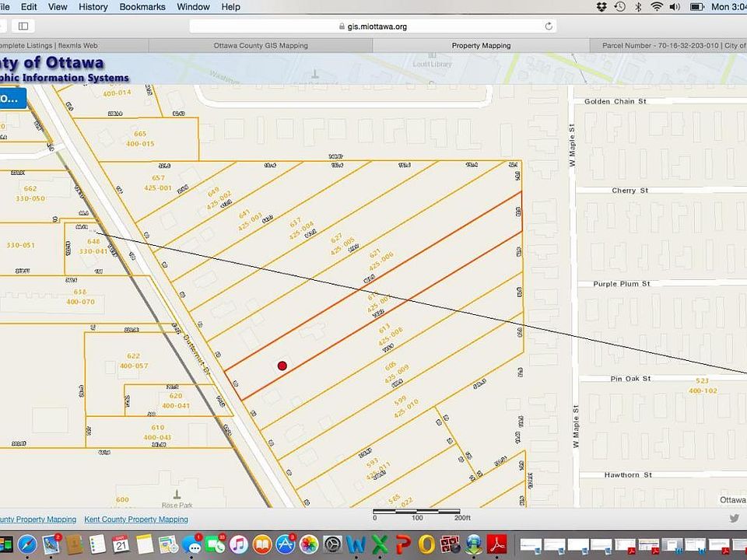Click the Twitter bird icon on the map
747x560 pixels.
[x=734, y=519]
